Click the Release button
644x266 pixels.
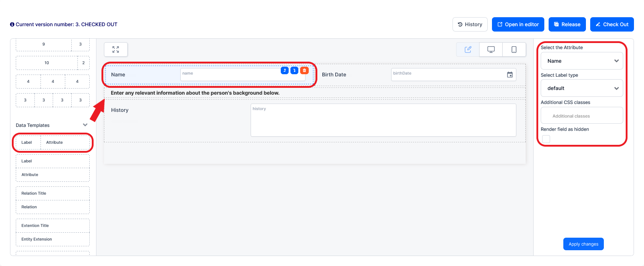coord(567,24)
